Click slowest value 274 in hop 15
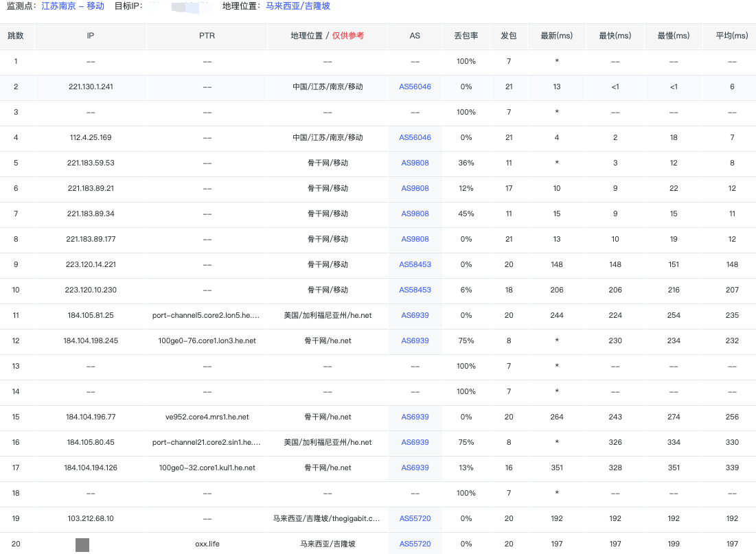 [674, 417]
